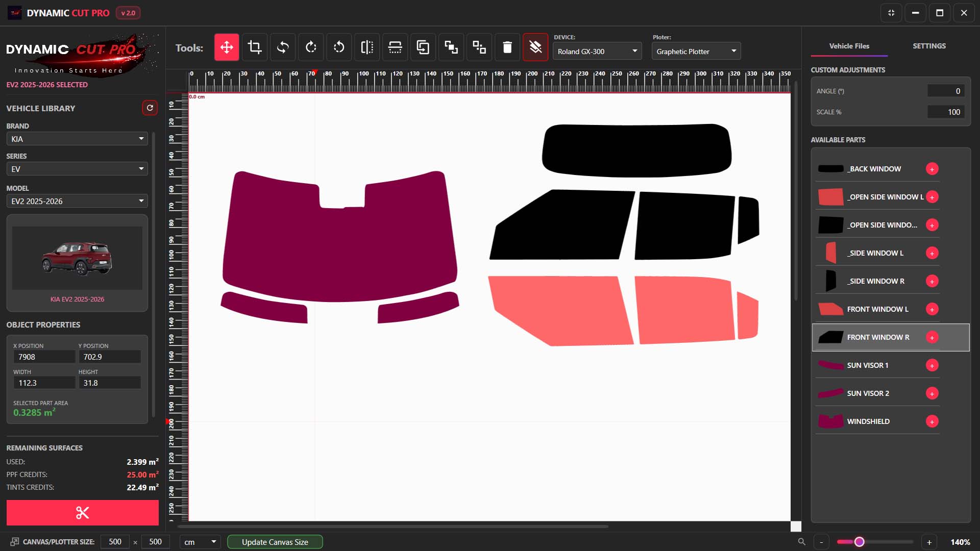Click the trash delete tool
The width and height of the screenshot is (980, 551).
tap(507, 47)
